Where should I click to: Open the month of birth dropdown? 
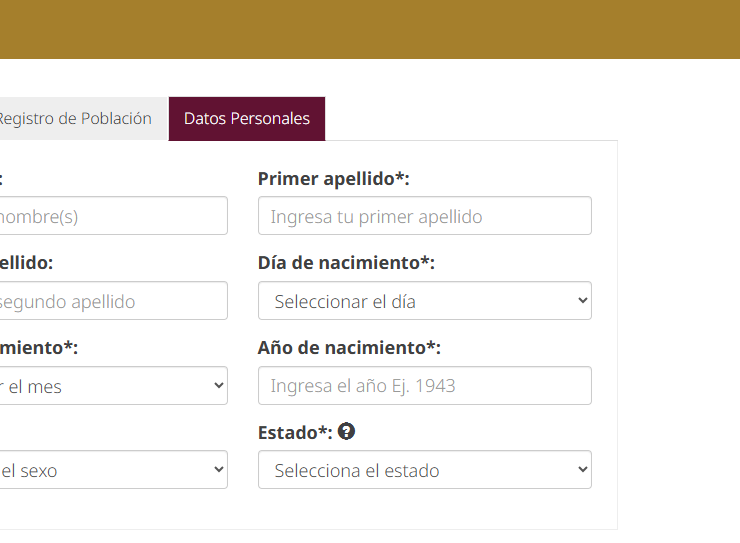click(114, 385)
